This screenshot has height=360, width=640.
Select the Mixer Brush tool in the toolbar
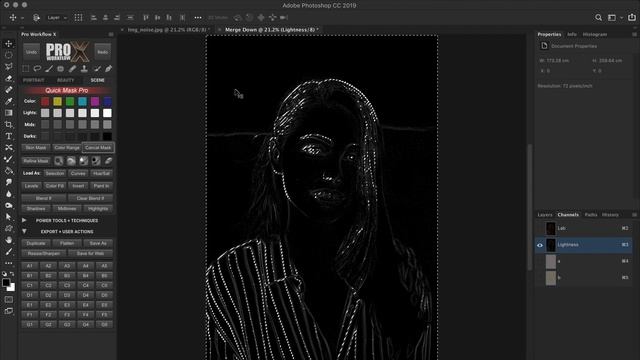[9, 159]
